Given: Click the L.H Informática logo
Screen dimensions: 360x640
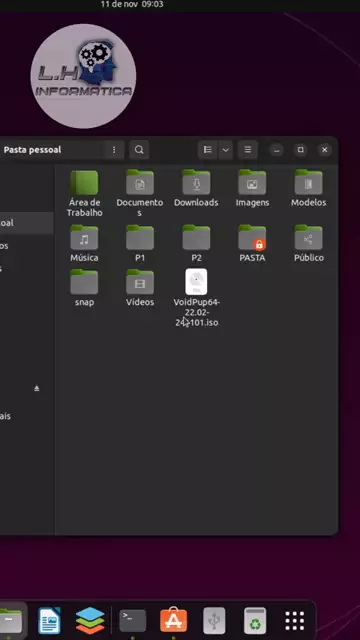Looking at the screenshot, I should pyautogui.click(x=83, y=76).
